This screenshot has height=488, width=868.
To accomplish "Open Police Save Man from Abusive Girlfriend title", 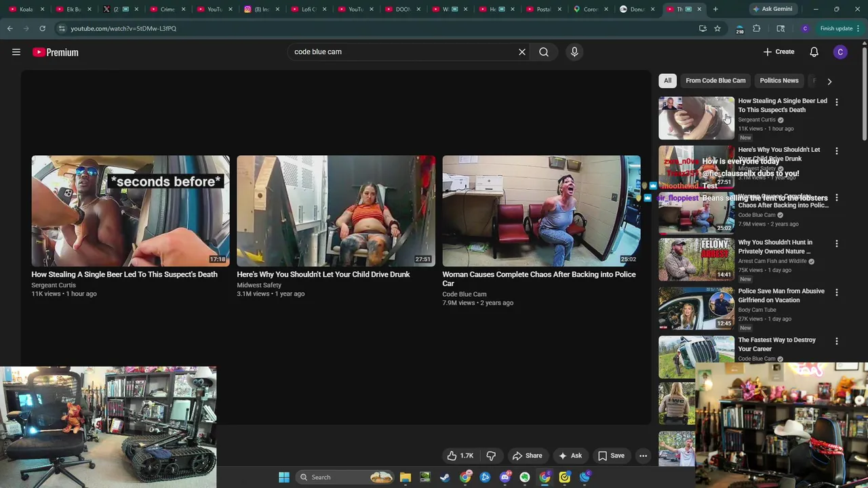I will (x=781, y=296).
